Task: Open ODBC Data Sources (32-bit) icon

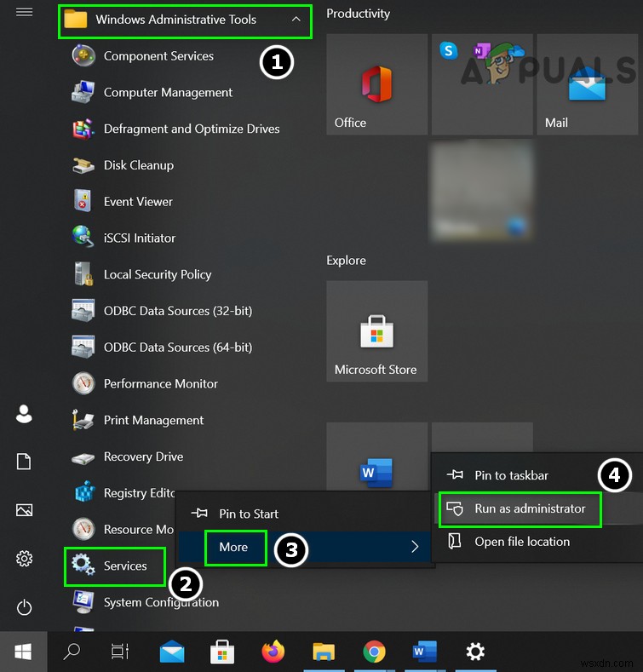Action: 83,310
